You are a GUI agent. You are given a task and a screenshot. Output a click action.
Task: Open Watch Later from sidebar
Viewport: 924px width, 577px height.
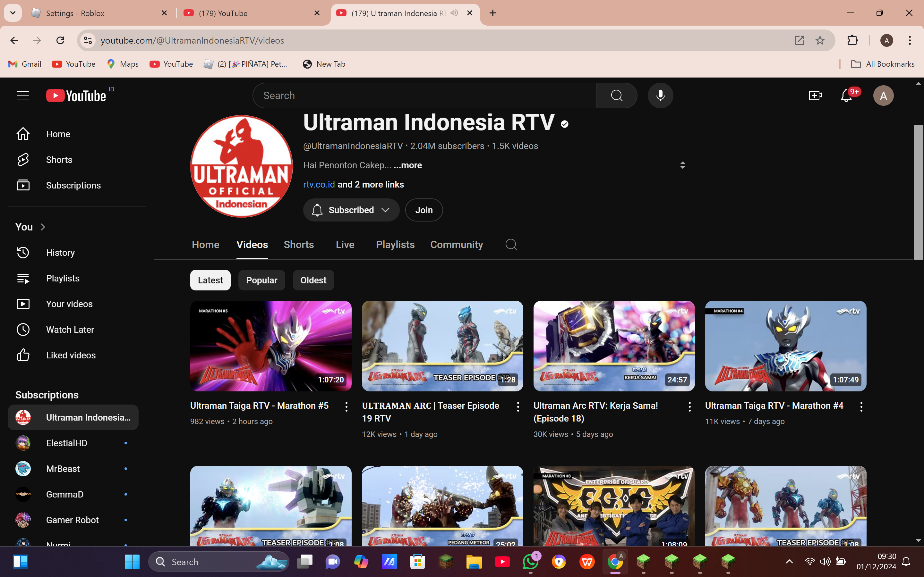[70, 329]
